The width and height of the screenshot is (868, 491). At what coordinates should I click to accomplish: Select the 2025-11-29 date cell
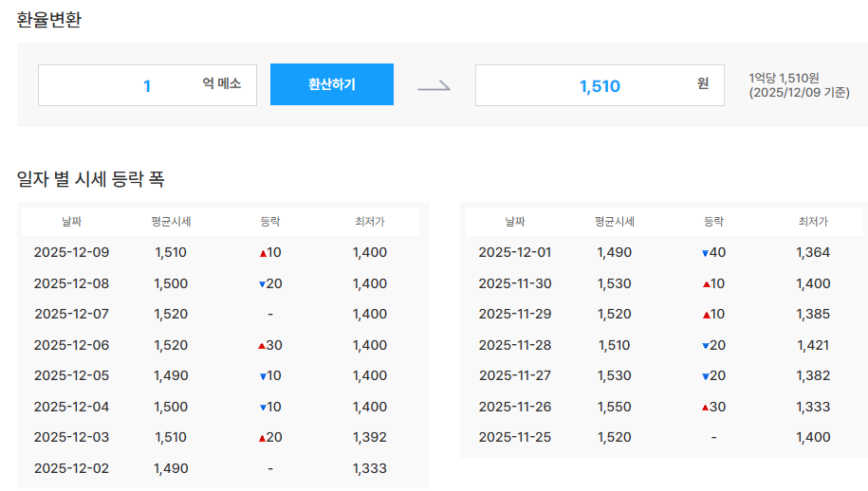(515, 314)
